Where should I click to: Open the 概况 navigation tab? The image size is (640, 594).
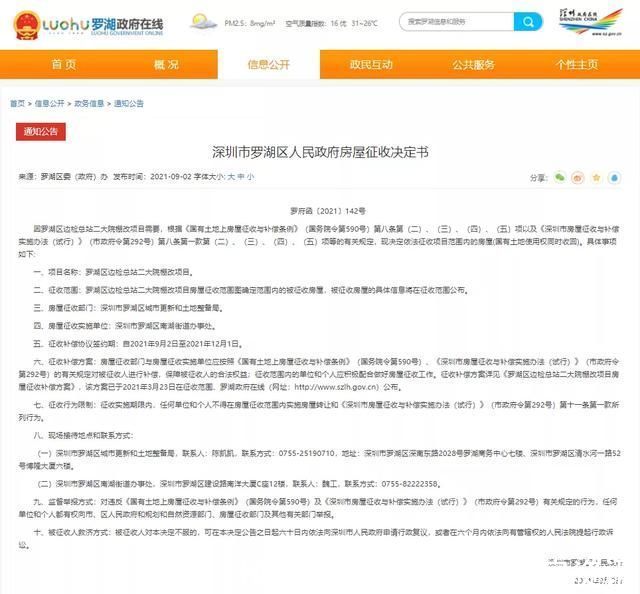point(166,65)
